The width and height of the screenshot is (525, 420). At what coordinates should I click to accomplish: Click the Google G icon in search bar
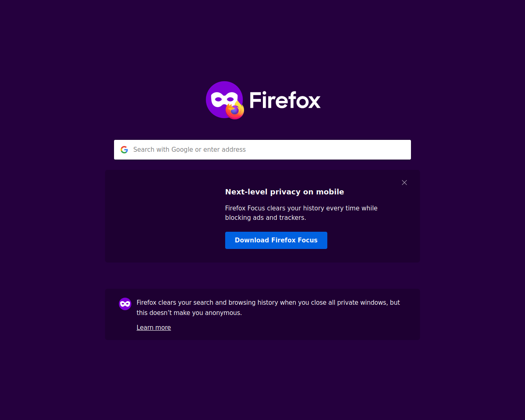click(x=124, y=150)
